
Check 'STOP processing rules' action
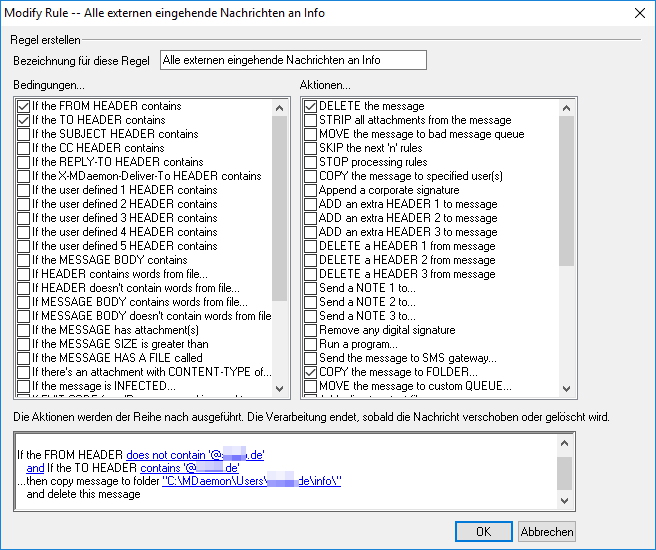pos(311,162)
